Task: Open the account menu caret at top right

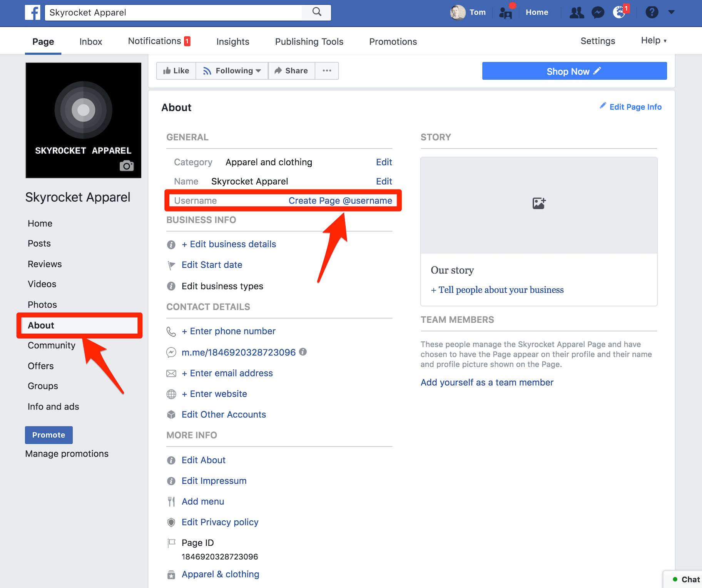Action: click(x=671, y=12)
